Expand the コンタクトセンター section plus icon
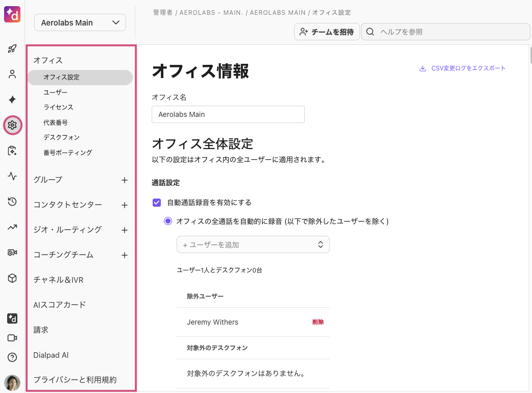This screenshot has height=393, width=532. tap(124, 205)
